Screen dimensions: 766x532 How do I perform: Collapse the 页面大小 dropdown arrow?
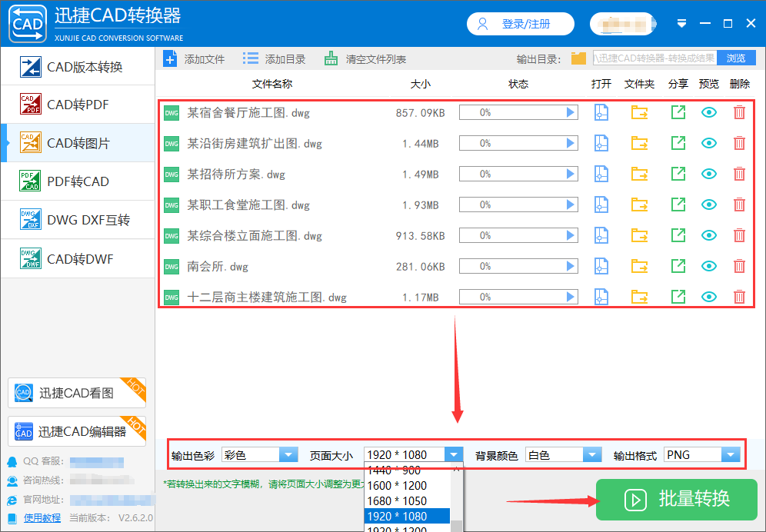454,455
